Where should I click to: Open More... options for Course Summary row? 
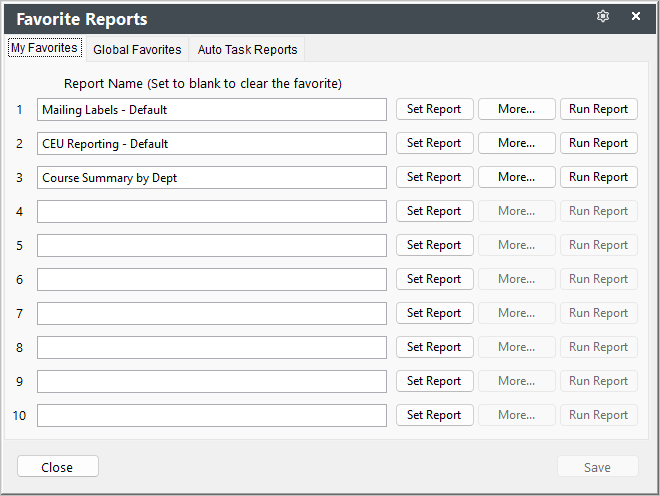pos(517,177)
